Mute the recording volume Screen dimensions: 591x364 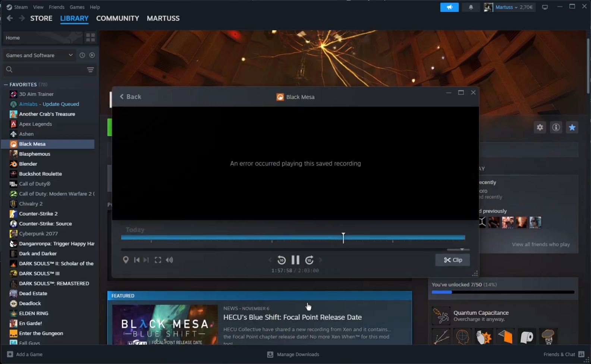pos(170,260)
